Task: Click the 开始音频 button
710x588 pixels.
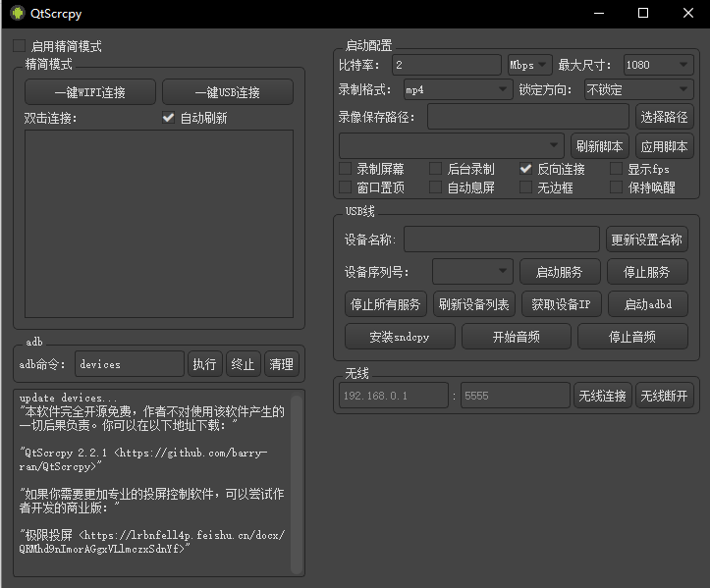Action: point(517,337)
